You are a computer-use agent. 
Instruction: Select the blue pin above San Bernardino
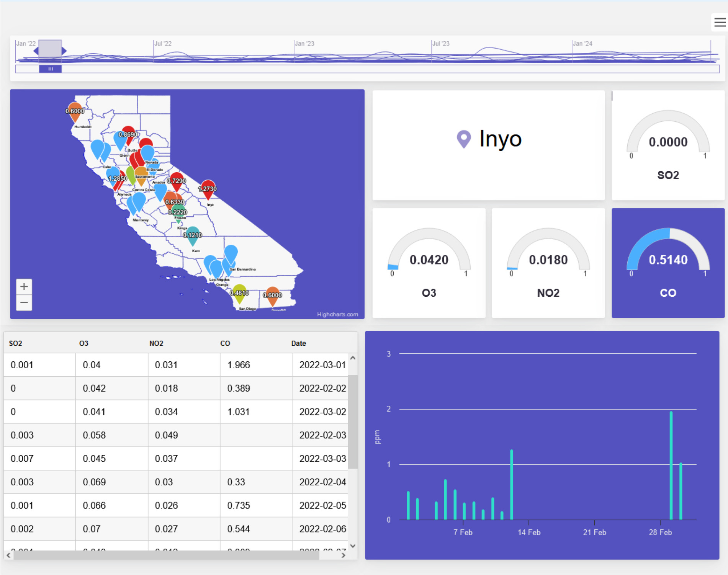(231, 254)
